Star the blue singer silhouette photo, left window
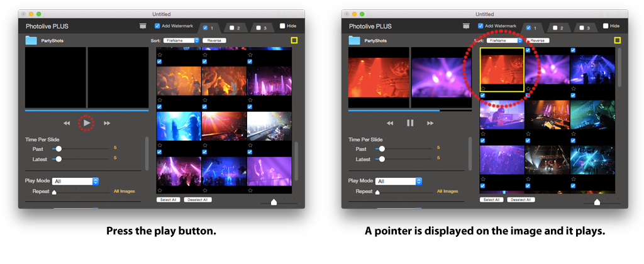Viewport: 644px width, 264px height. tap(159, 145)
